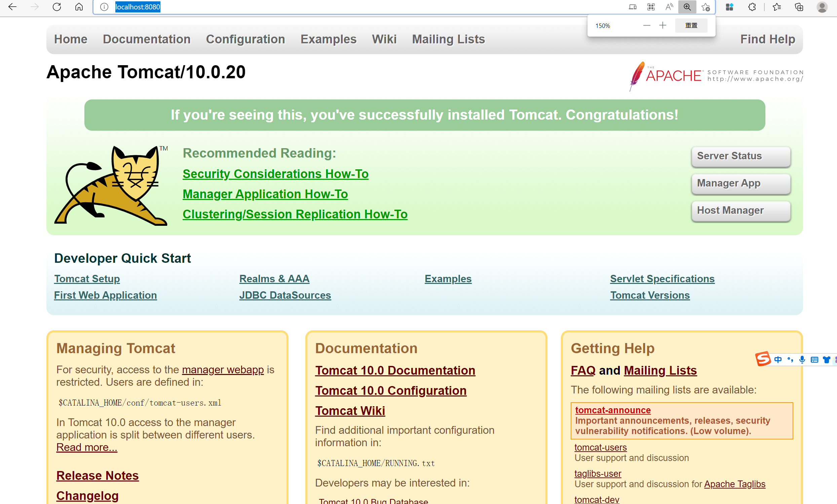Click the browser home icon
Image resolution: width=837 pixels, height=504 pixels.
tap(79, 7)
